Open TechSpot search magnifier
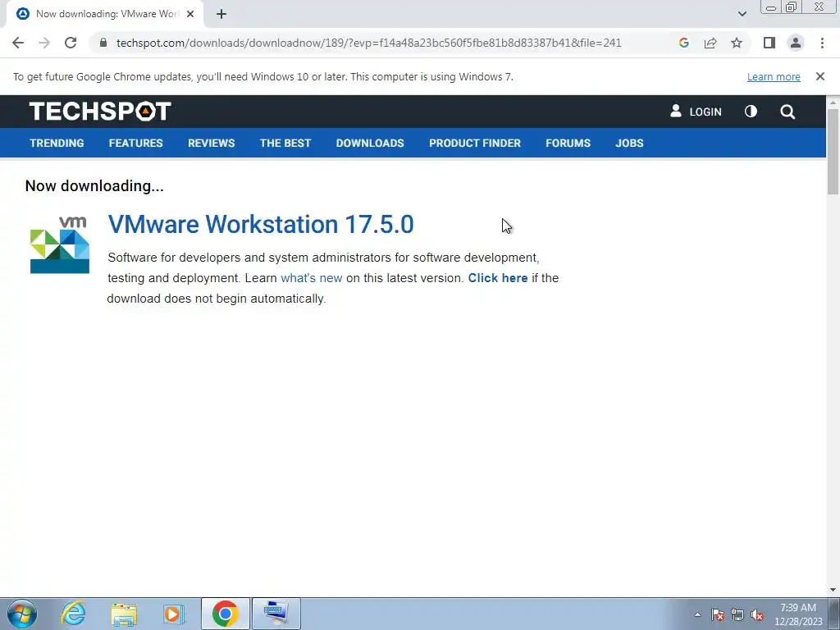This screenshot has width=840, height=630. (787, 112)
